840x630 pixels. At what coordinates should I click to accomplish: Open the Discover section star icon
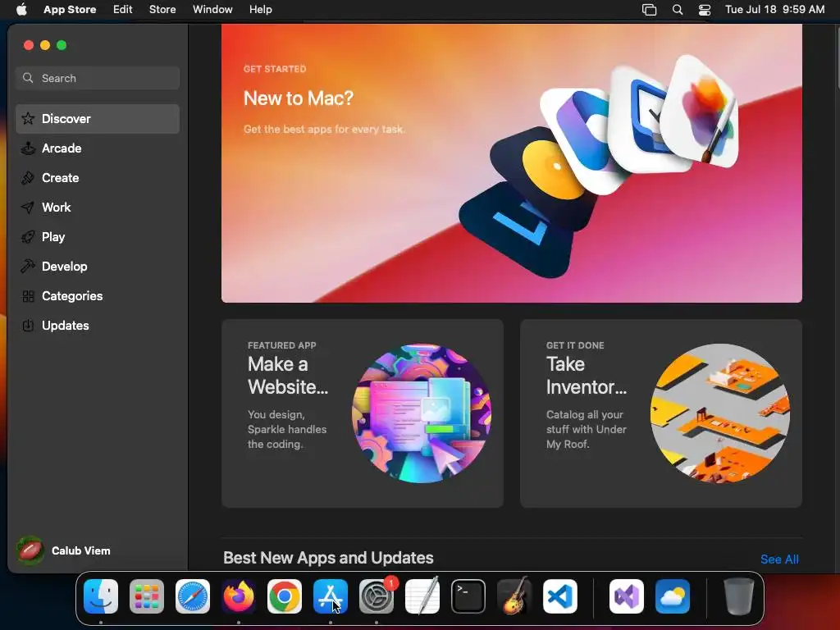(28, 118)
